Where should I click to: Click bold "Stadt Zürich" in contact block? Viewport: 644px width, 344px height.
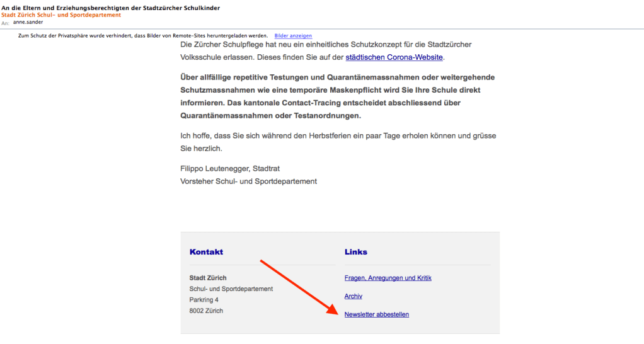click(208, 278)
